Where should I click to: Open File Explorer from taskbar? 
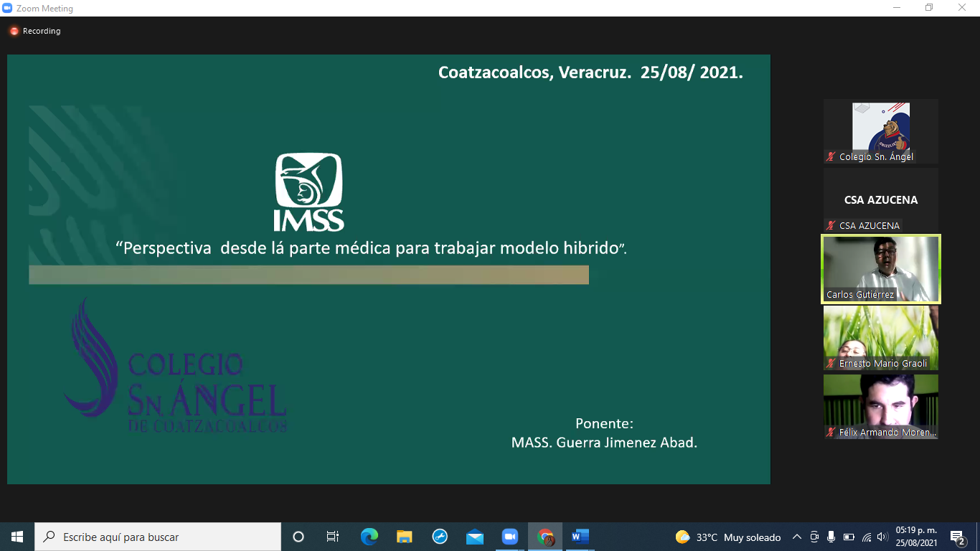[405, 537]
